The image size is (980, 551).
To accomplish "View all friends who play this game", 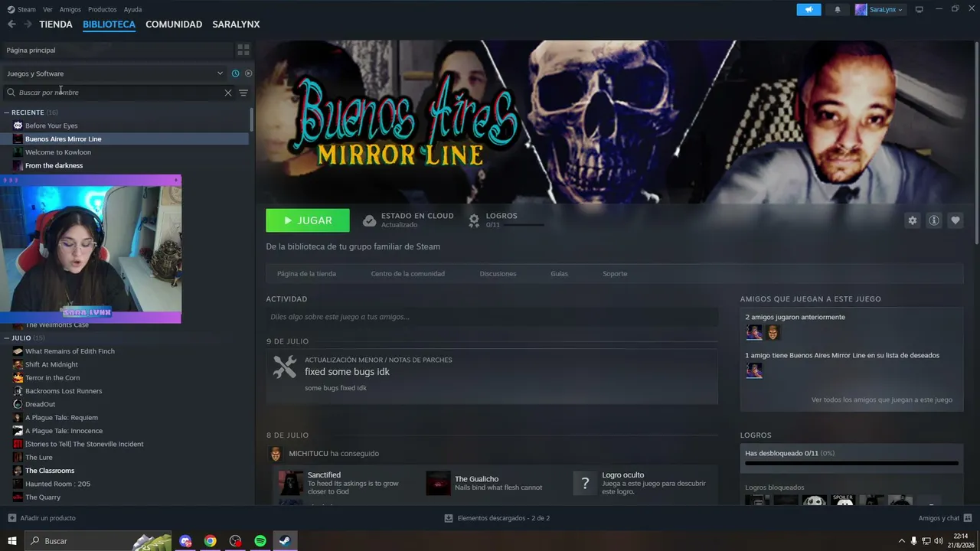I will point(882,399).
